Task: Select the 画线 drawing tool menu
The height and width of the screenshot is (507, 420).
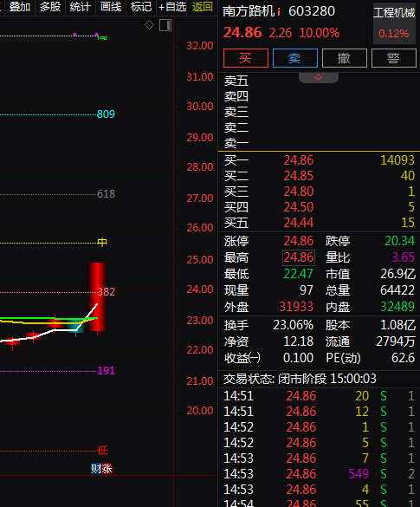Action: point(111,6)
